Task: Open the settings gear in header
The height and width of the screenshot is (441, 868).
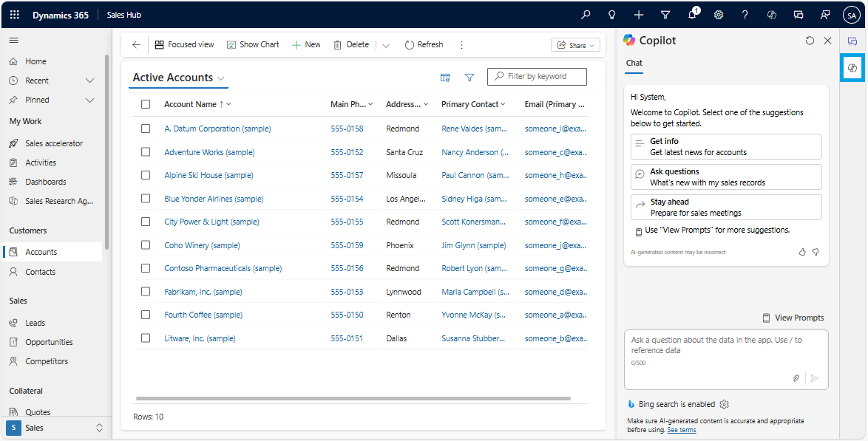Action: click(719, 15)
